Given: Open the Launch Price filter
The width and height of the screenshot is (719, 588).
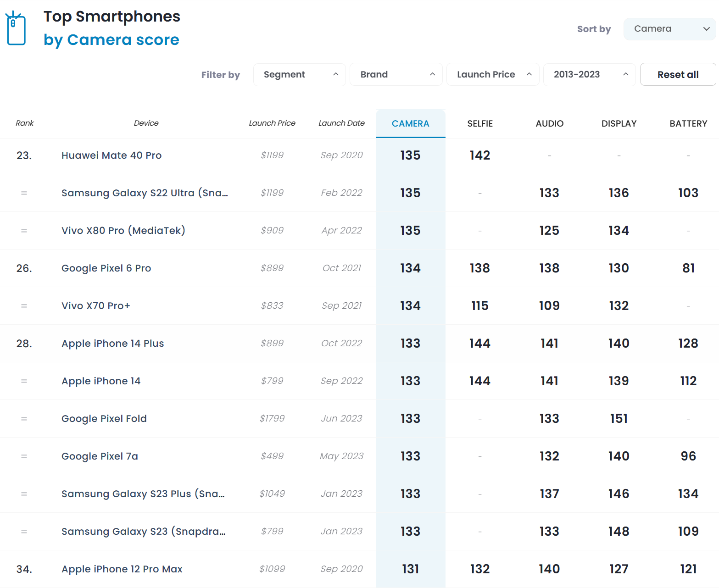Looking at the screenshot, I should (492, 75).
